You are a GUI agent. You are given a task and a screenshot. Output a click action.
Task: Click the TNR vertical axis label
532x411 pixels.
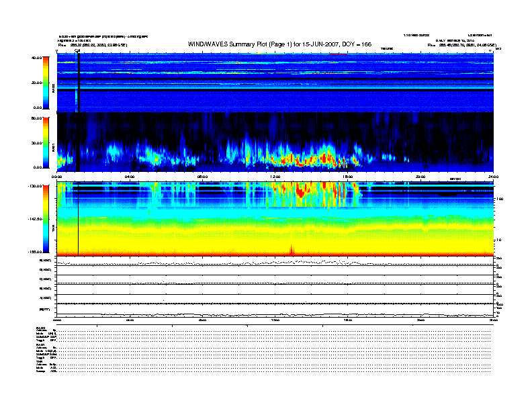click(53, 230)
